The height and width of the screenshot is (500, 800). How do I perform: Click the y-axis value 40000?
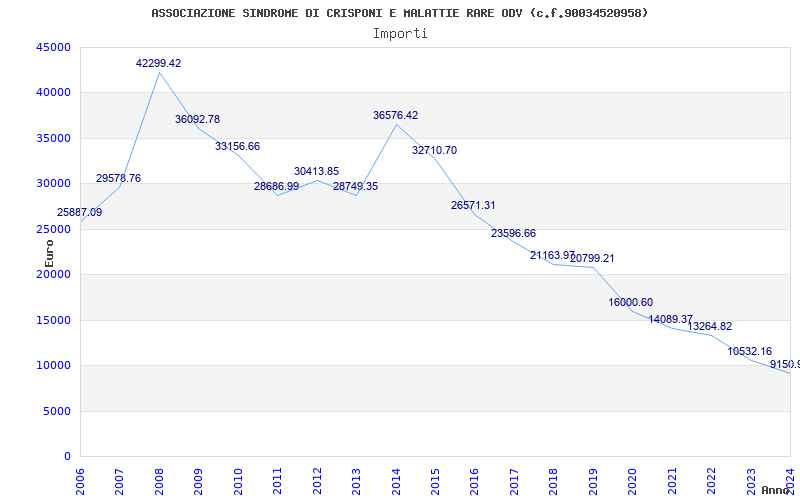pyautogui.click(x=54, y=92)
